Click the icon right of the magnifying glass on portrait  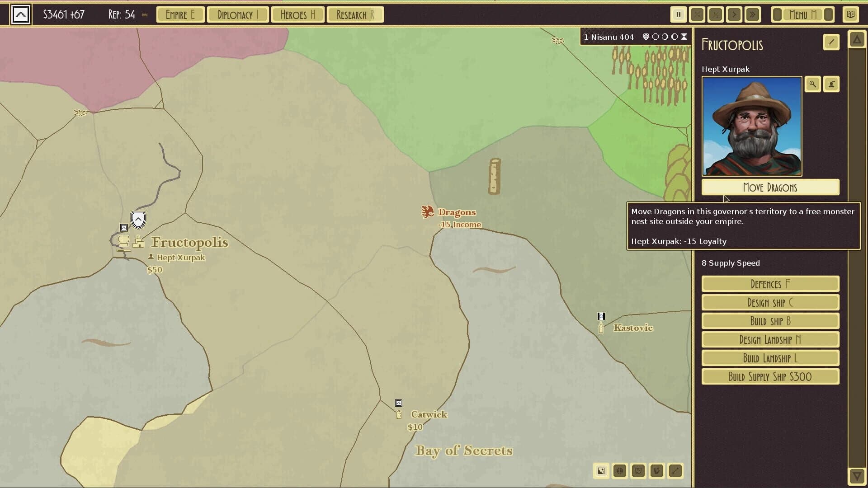click(x=831, y=84)
